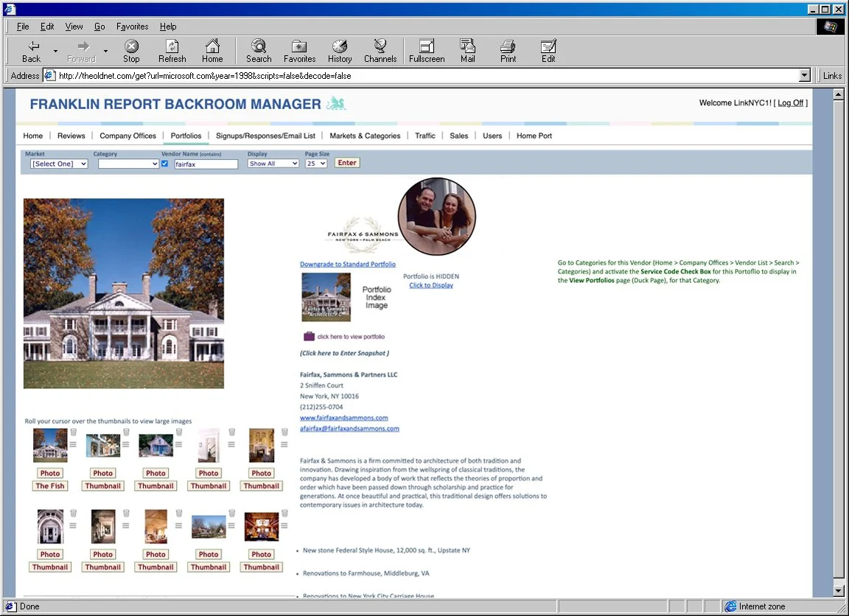Click the page icon in the Address bar
This screenshot has height=616, width=849.
point(49,75)
